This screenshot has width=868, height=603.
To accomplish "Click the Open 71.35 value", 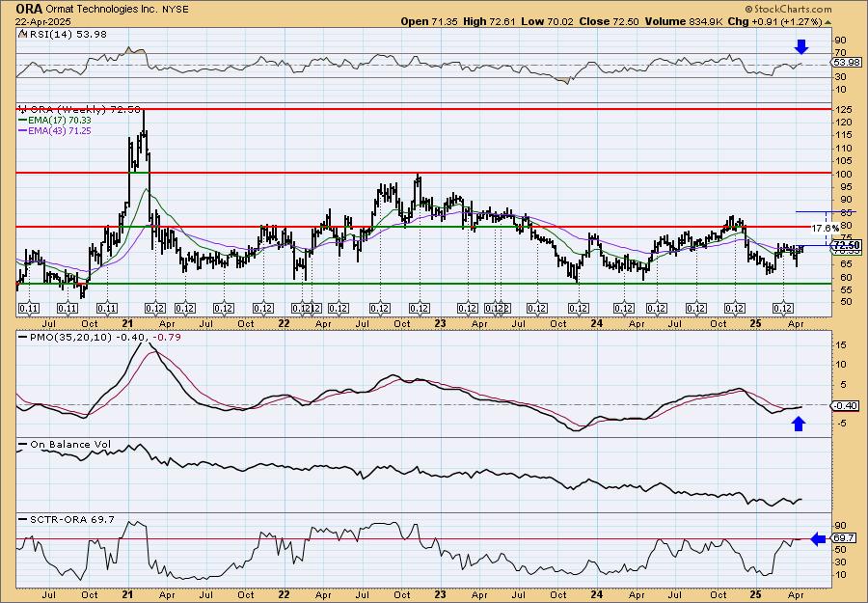I will tap(429, 21).
